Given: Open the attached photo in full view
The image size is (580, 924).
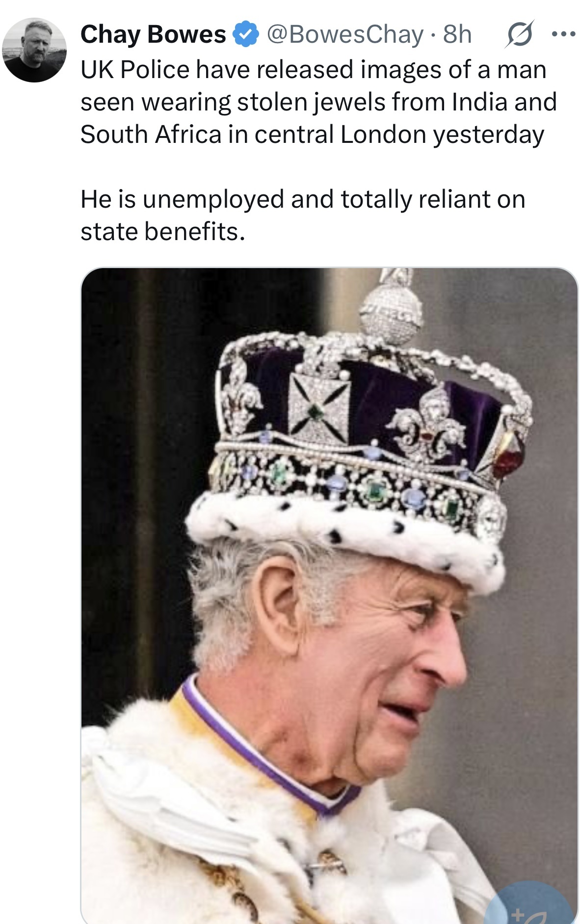Looking at the screenshot, I should (329, 596).
